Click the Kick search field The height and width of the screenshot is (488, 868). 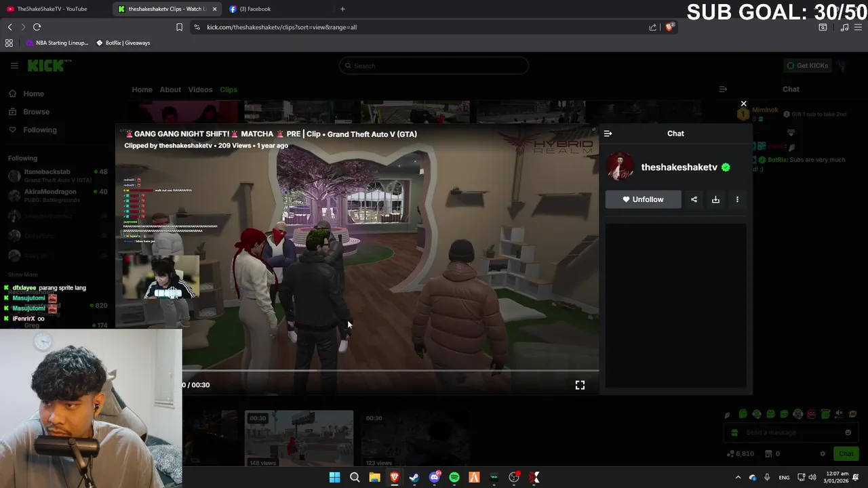(434, 66)
